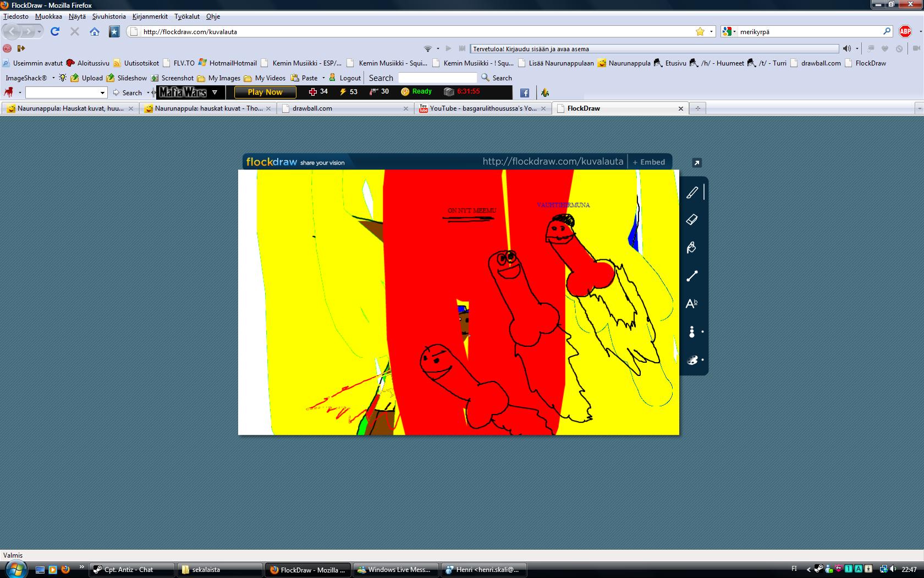Viewport: 924px width, 578px height.
Task: Open the color palette in FlockDraw
Action: pyautogui.click(x=692, y=360)
